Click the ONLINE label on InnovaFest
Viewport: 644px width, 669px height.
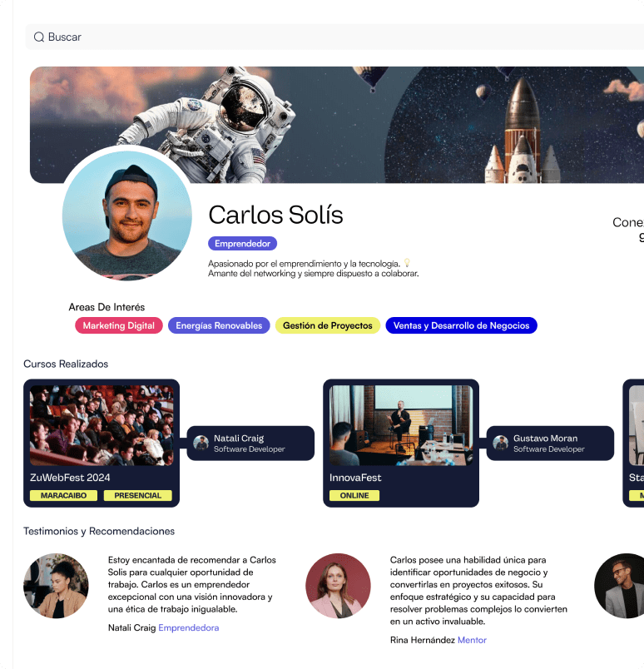(x=354, y=495)
